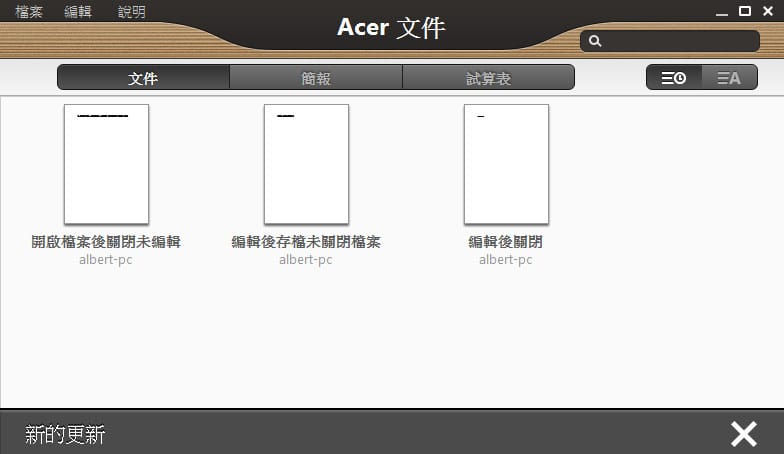Sort documents alphabetically by name
This screenshot has width=784, height=454.
coord(730,78)
